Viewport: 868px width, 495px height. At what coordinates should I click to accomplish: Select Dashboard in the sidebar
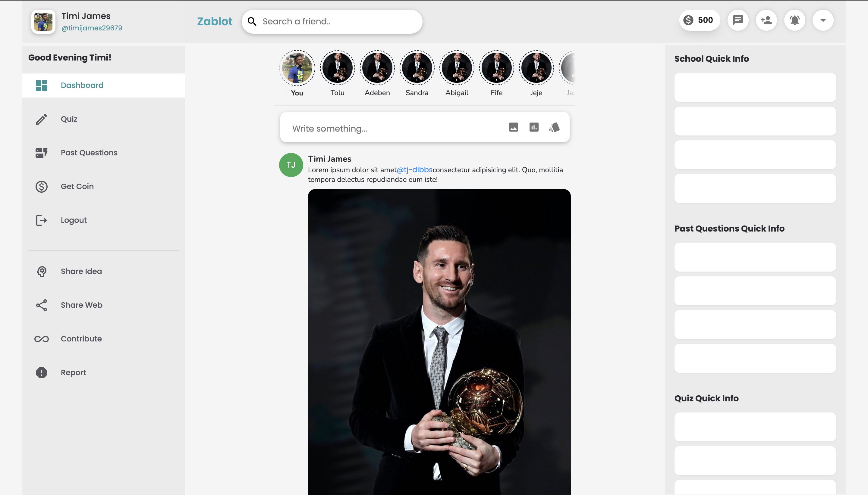(82, 85)
